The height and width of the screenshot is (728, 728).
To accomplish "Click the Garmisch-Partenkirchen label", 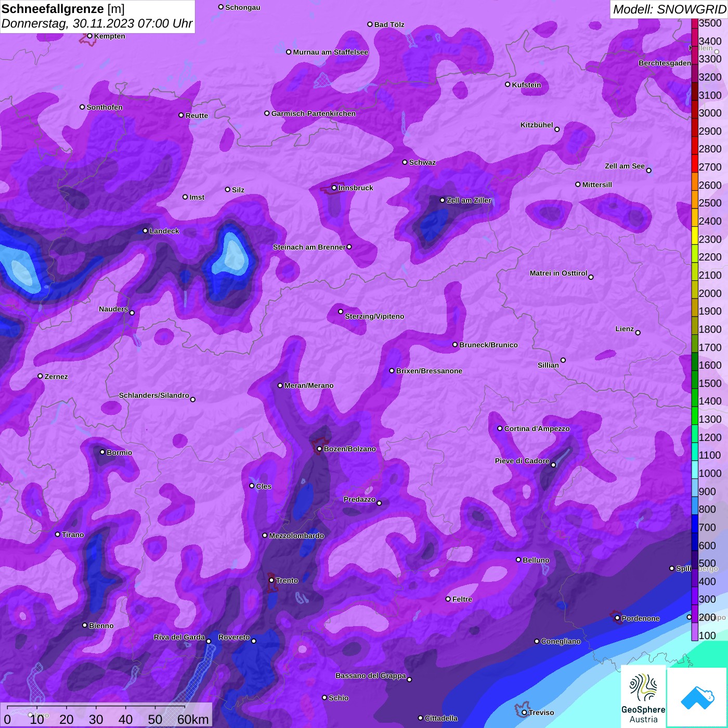I will coord(314,113).
